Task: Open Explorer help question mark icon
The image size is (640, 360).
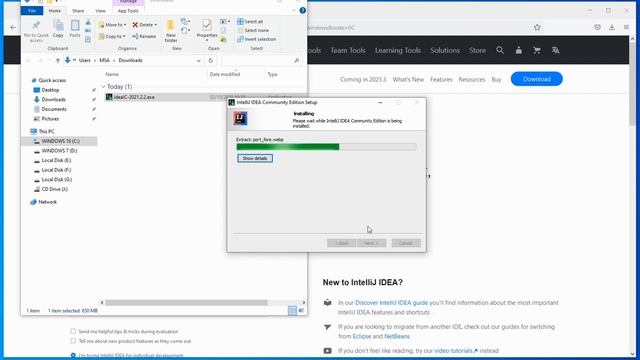Action: pyautogui.click(x=302, y=11)
